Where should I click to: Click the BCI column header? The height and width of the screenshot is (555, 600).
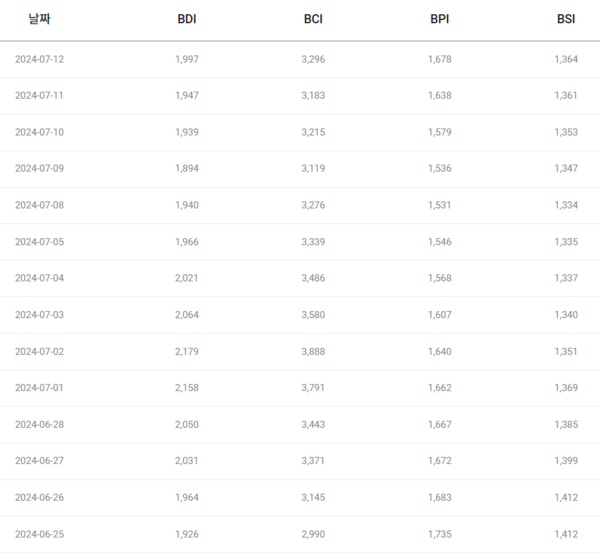(x=313, y=19)
